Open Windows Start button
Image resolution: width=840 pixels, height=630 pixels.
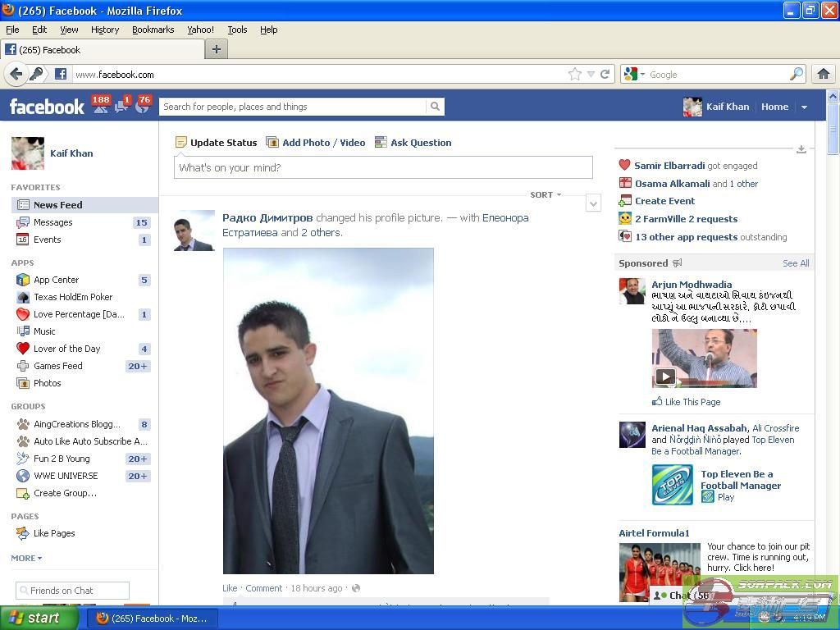tap(34, 618)
